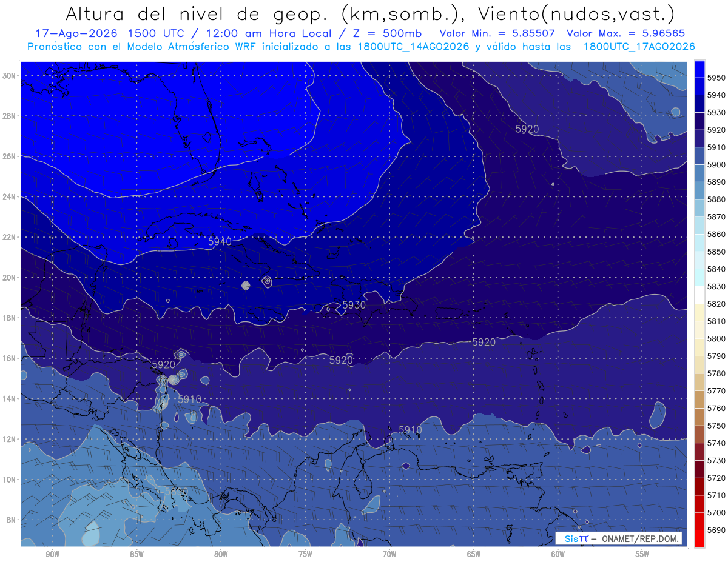Click the 22N latitude axis label
Viewport: 728px width, 562px height.
10,237
